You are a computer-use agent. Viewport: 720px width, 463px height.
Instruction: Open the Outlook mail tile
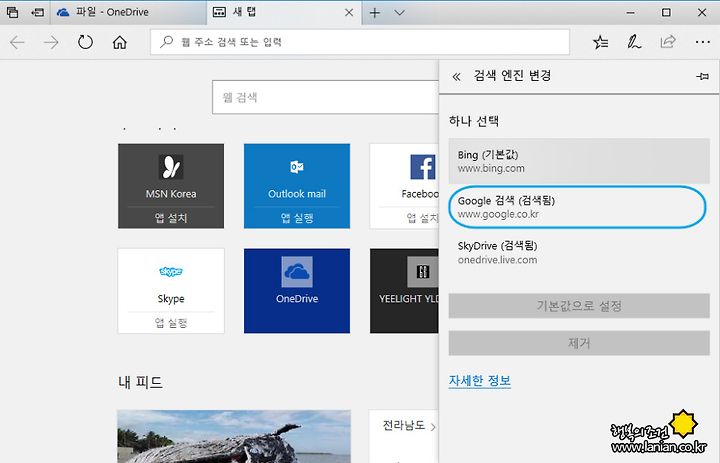pyautogui.click(x=297, y=186)
